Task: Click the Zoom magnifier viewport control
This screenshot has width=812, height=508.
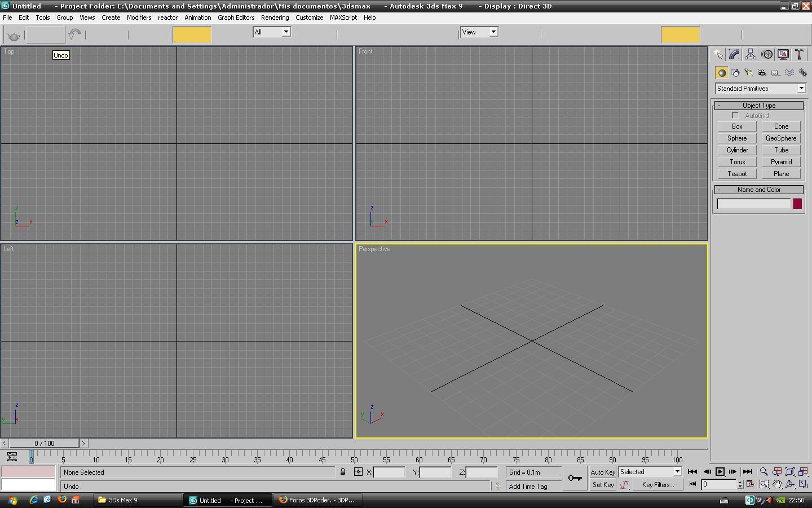Action: coord(764,472)
